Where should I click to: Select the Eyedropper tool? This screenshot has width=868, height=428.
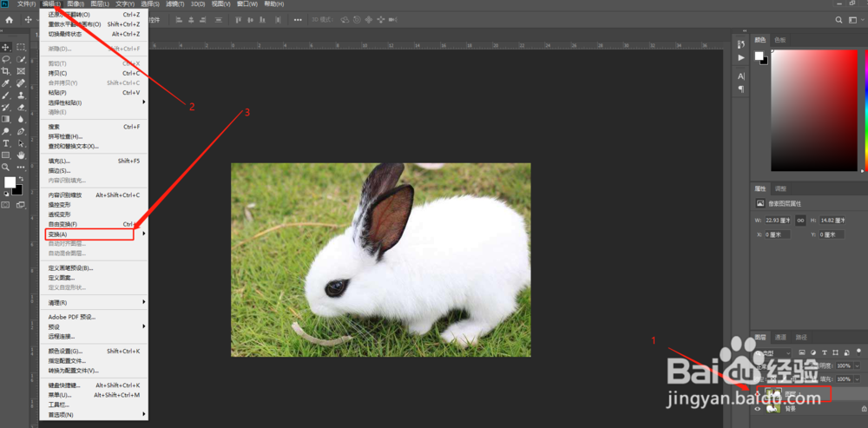coord(6,83)
